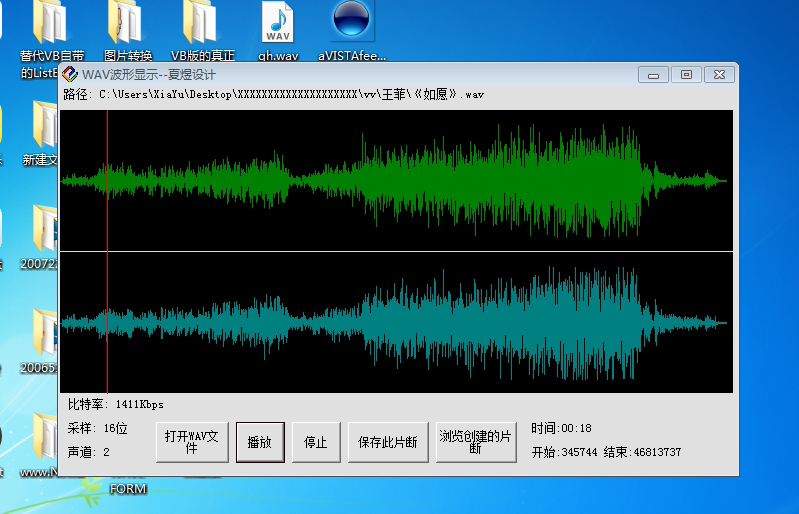This screenshot has width=799, height=514.
Task: Open 浏览创建的片断 to browse clips
Action: (x=475, y=441)
